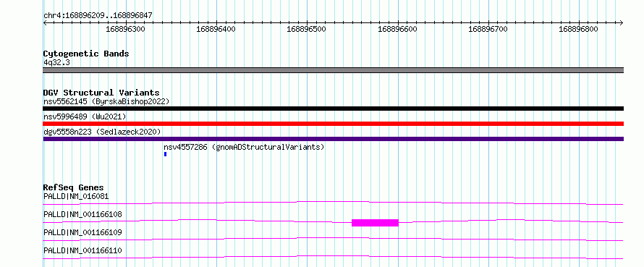Screen dimensions: 644x267
Task: Select the small blue nsv4557286 variant marker
Action: coord(165,154)
